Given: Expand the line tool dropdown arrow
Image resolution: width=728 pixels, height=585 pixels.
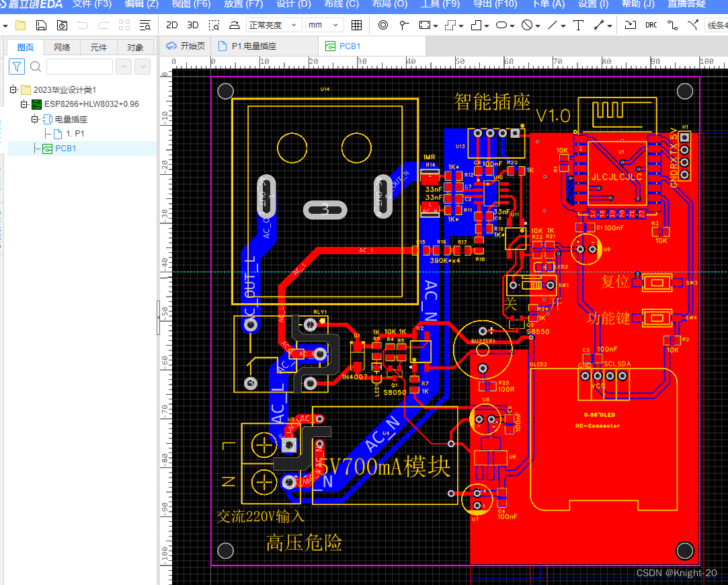Looking at the screenshot, I should point(563,26).
